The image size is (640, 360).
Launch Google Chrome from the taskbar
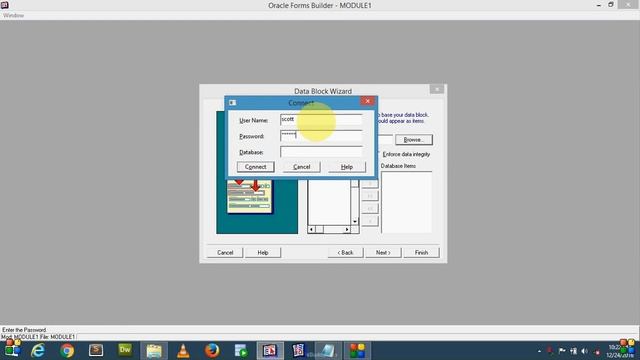(x=67, y=351)
